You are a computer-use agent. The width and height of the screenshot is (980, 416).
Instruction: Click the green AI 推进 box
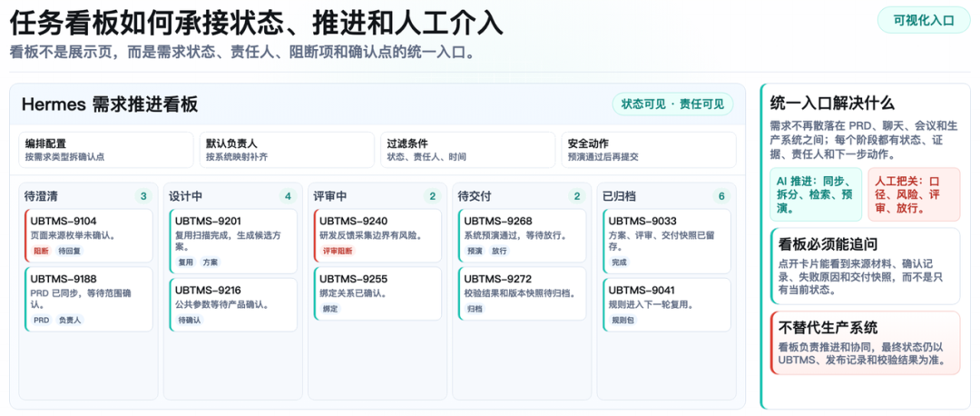coord(816,194)
